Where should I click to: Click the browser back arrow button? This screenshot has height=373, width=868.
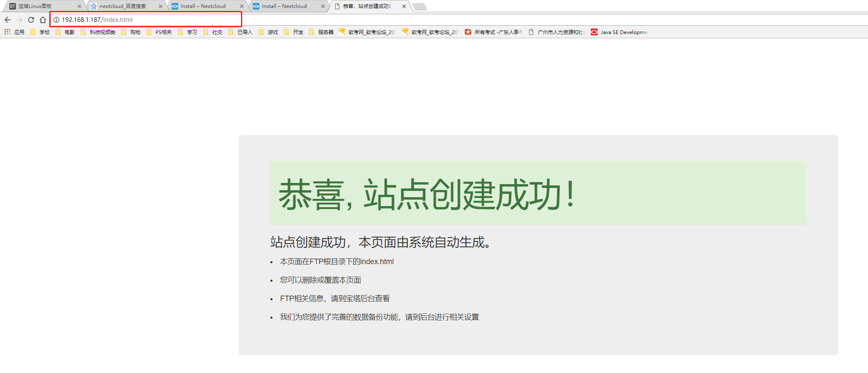pos(8,20)
